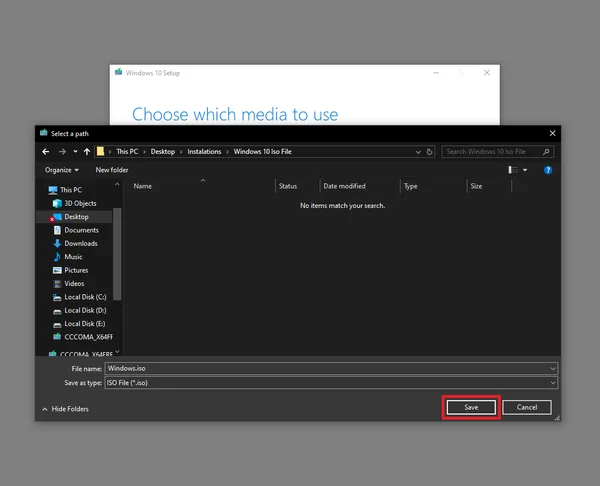
Task: Select Local Disk (E:) drive
Action: pos(85,324)
